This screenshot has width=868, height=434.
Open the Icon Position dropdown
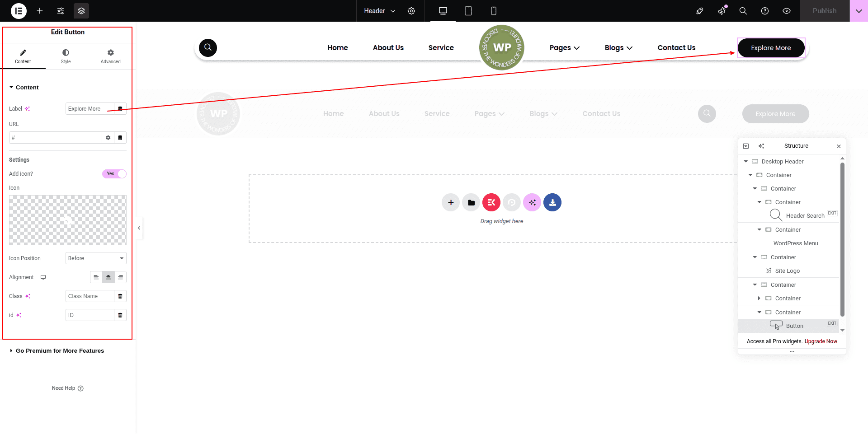[96, 258]
